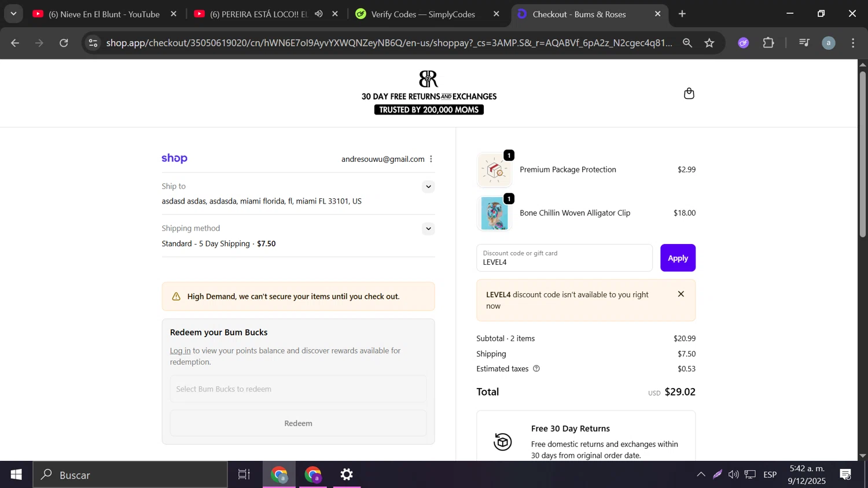868x488 pixels.
Task: Open the Extensions puzzle piece menu
Action: (768, 43)
